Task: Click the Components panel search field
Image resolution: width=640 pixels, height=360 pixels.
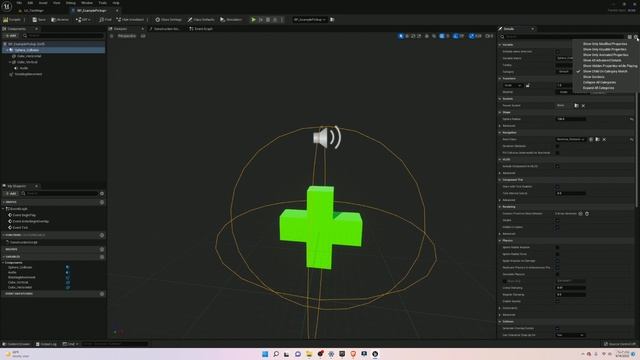Action: [x=63, y=36]
